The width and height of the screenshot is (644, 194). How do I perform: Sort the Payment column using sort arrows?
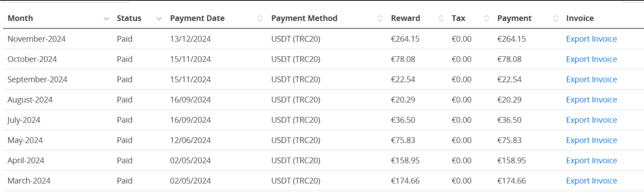pyautogui.click(x=556, y=18)
